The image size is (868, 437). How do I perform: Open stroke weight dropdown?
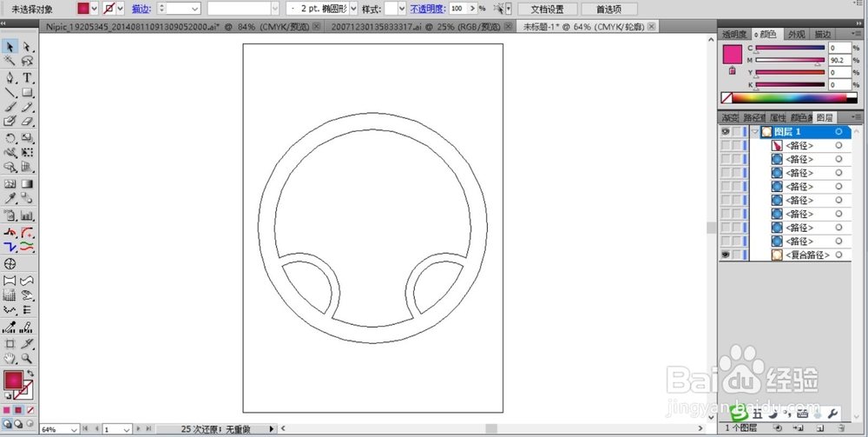click(194, 9)
